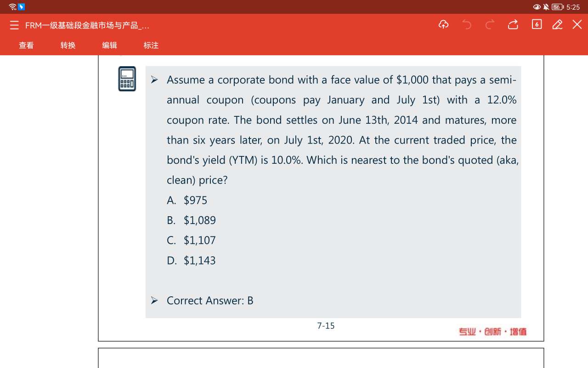Tap the Correct Answer: B line
Screen dimensions: 588x368
point(210,300)
